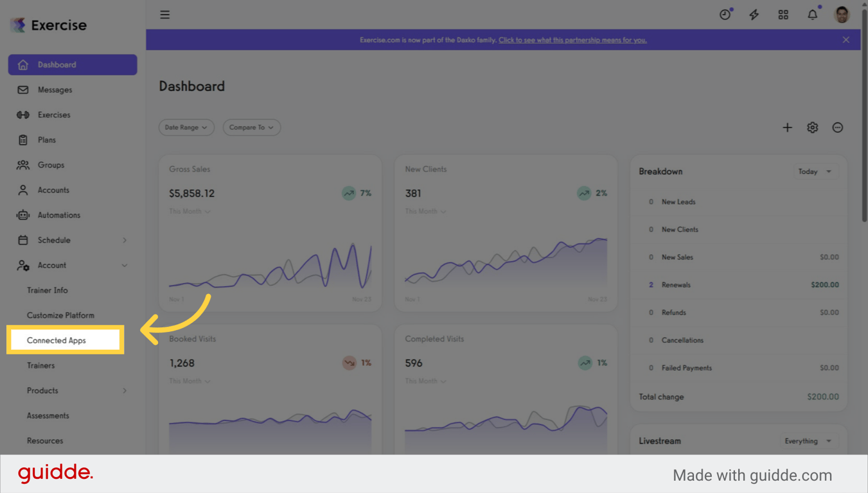This screenshot has height=493, width=868.
Task: Open the dashboard settings gear icon
Action: coord(812,127)
